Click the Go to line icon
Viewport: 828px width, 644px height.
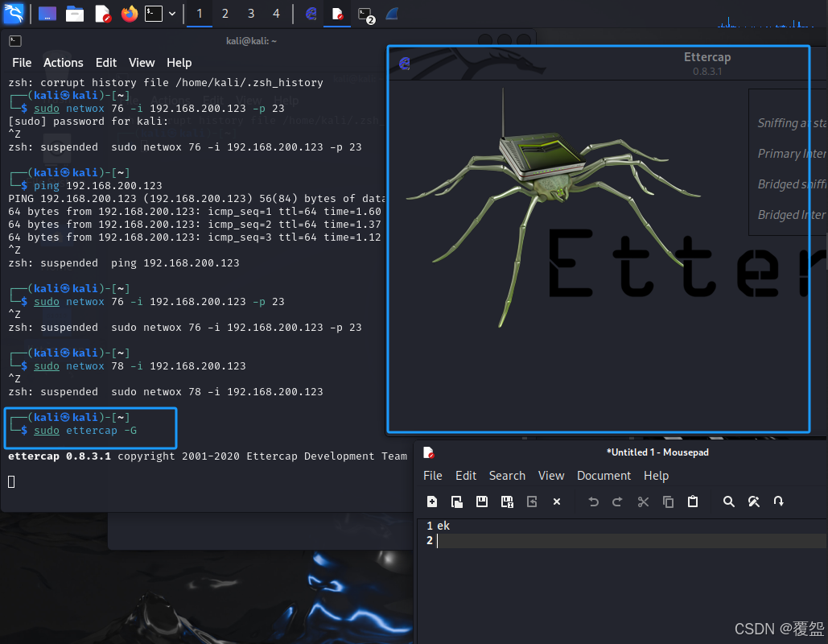point(778,502)
